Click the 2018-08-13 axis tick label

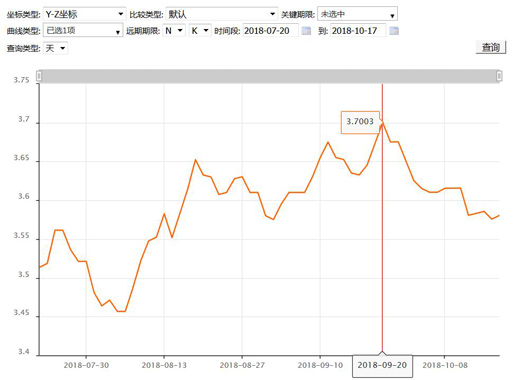(x=164, y=365)
